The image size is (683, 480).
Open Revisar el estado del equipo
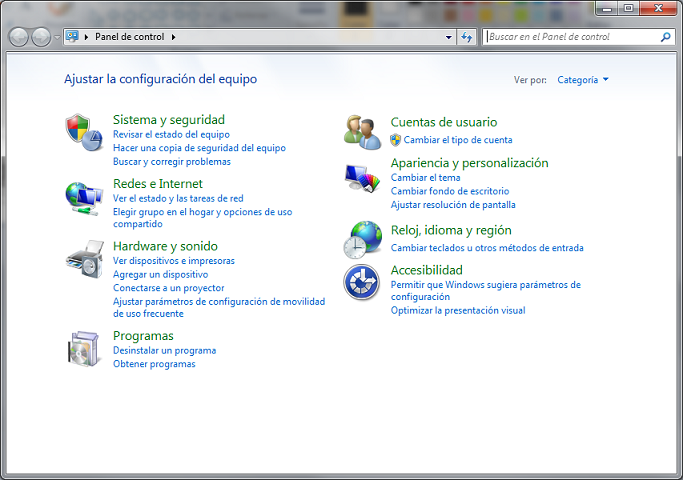pos(171,135)
